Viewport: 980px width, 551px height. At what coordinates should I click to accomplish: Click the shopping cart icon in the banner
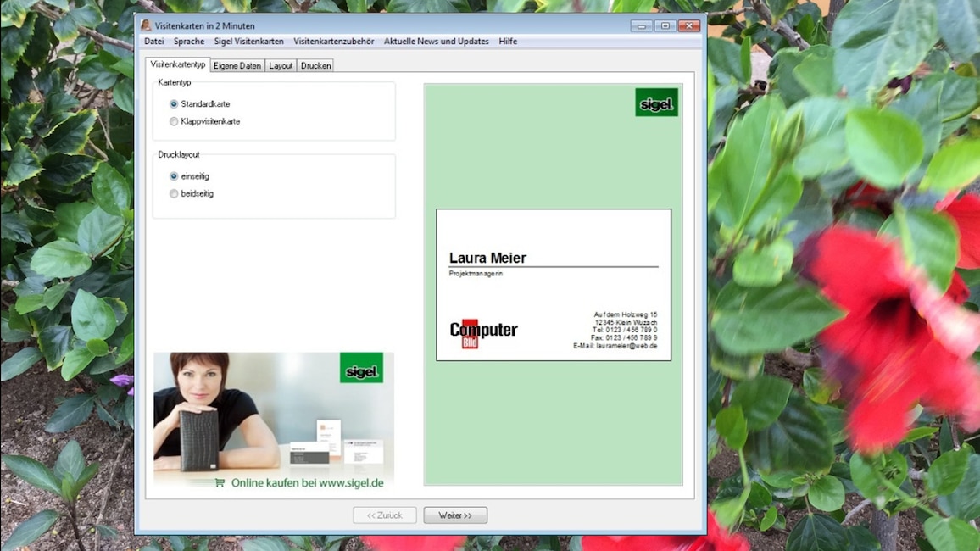[220, 482]
